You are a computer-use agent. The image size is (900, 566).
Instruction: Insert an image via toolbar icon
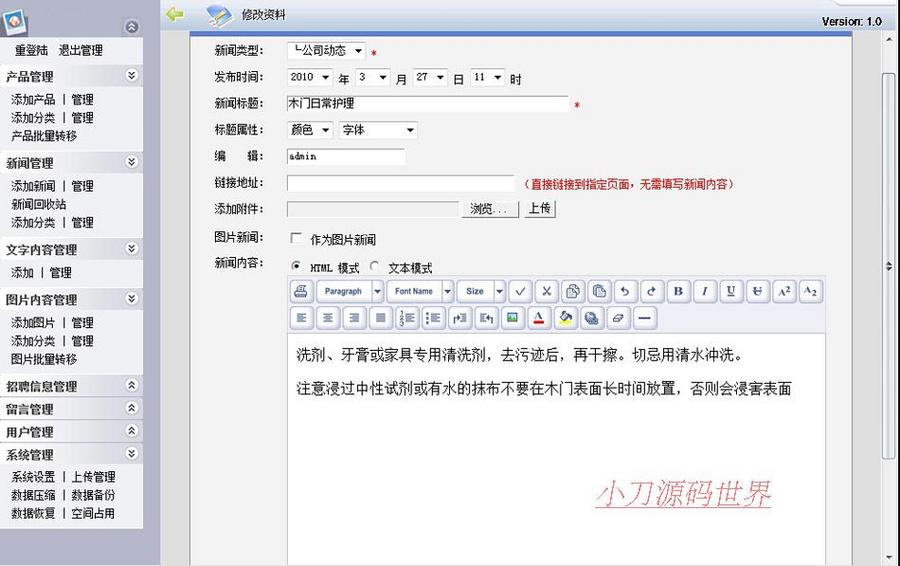pos(513,318)
